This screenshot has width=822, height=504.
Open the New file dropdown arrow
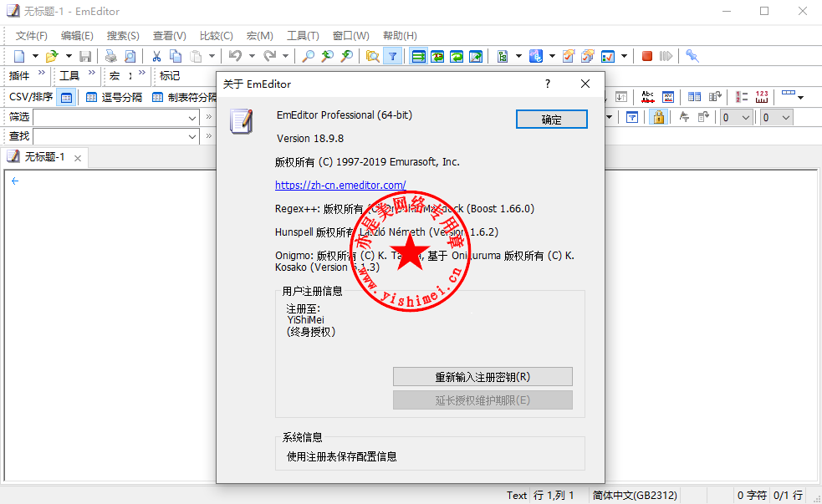[35, 56]
